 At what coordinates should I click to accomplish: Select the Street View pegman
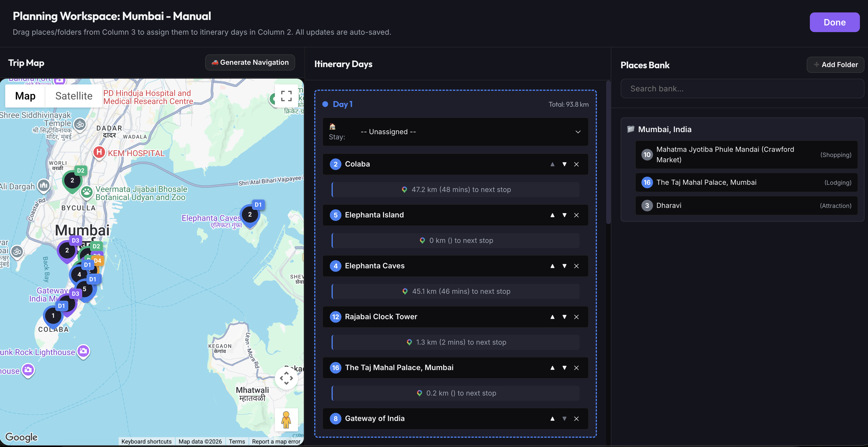(286, 420)
